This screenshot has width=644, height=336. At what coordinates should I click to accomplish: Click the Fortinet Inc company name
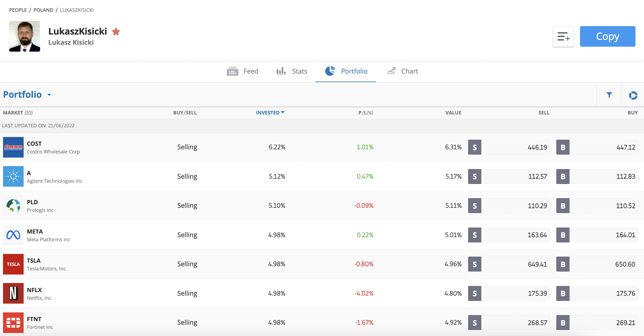tap(40, 327)
